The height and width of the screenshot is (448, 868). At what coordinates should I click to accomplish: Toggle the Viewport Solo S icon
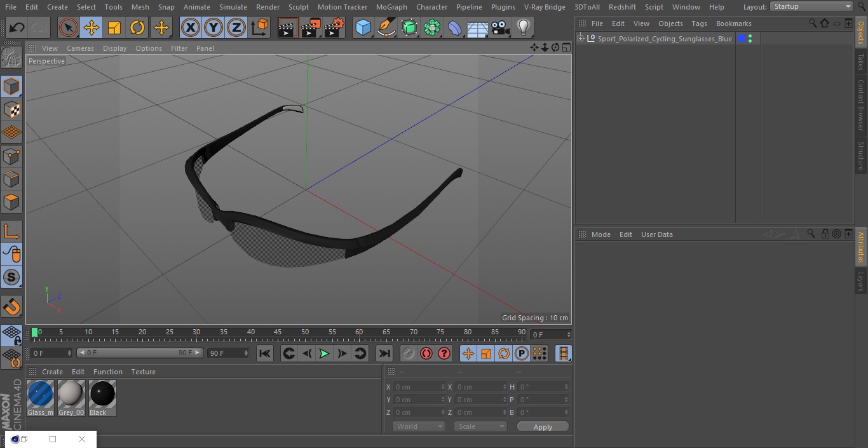(x=11, y=277)
